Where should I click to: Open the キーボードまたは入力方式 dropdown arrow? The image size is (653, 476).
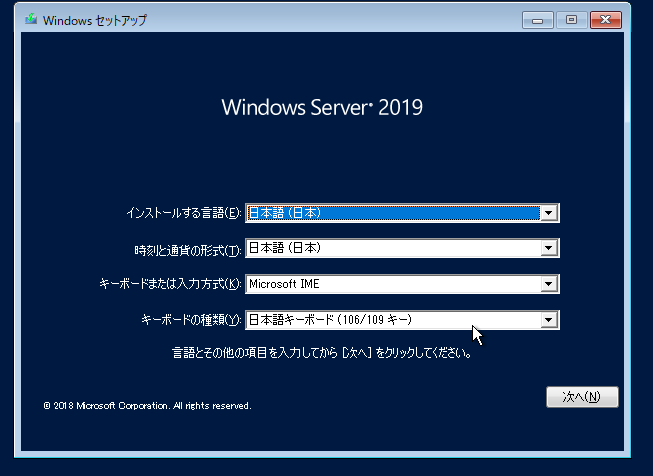(548, 284)
